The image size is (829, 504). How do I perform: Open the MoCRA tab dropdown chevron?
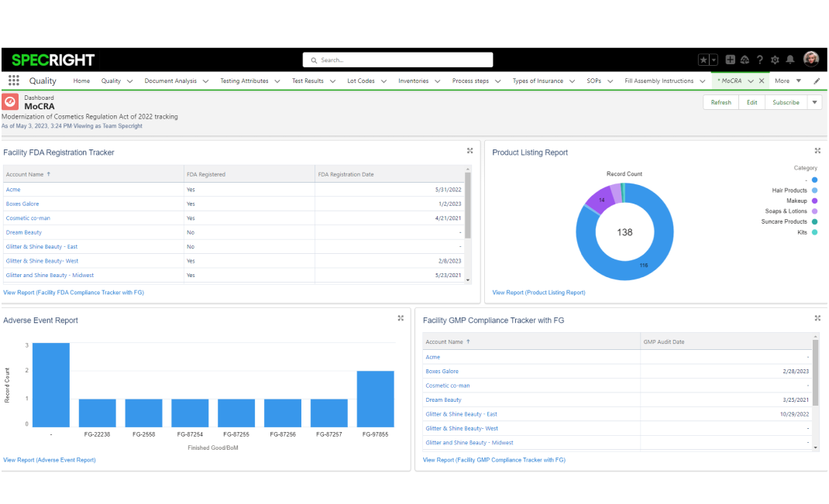point(750,81)
